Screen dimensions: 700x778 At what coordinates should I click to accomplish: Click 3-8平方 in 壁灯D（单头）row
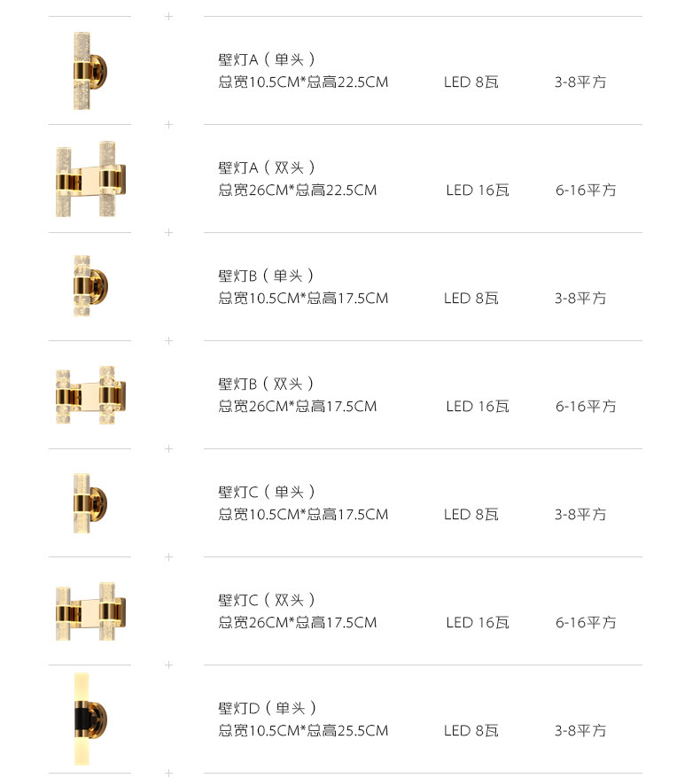(580, 731)
